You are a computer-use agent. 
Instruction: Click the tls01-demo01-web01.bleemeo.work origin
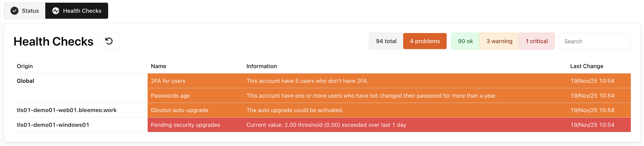coord(66,110)
